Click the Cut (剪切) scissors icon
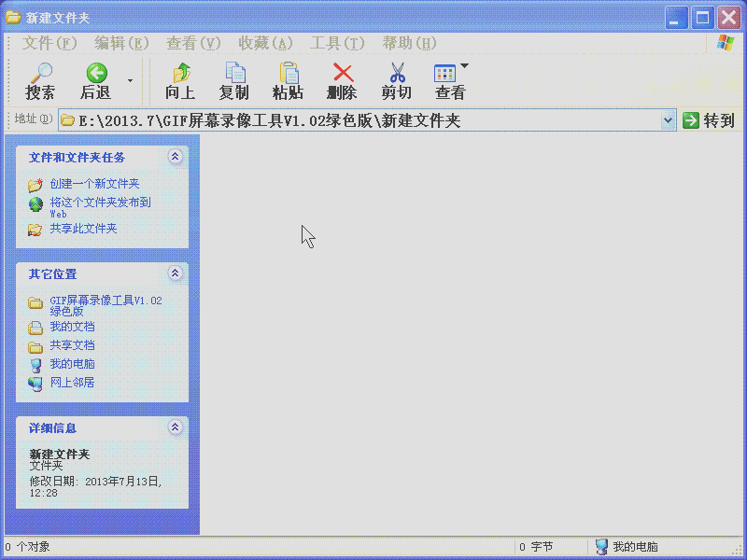 [397, 74]
